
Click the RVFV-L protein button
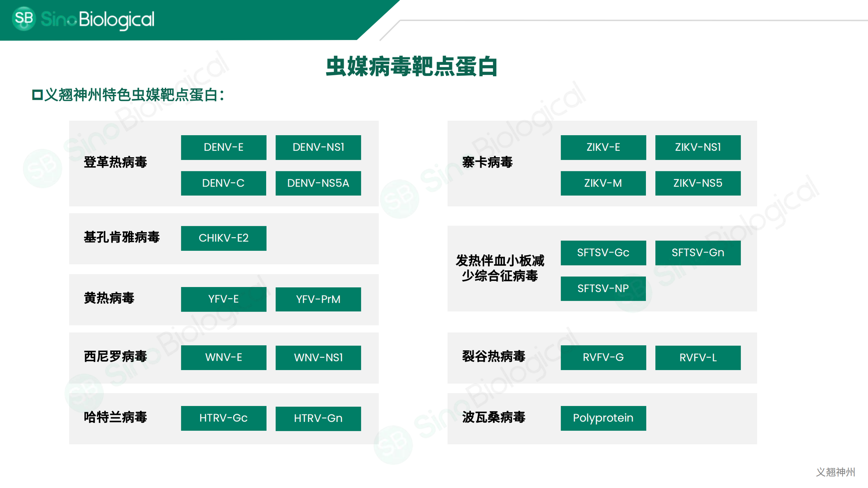[698, 358]
